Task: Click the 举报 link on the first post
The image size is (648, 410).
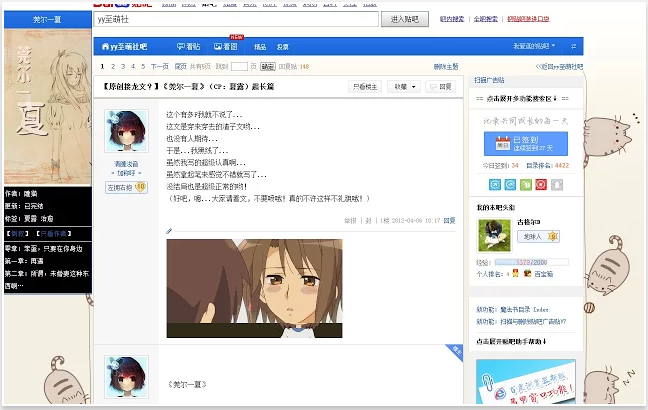Action: click(350, 221)
